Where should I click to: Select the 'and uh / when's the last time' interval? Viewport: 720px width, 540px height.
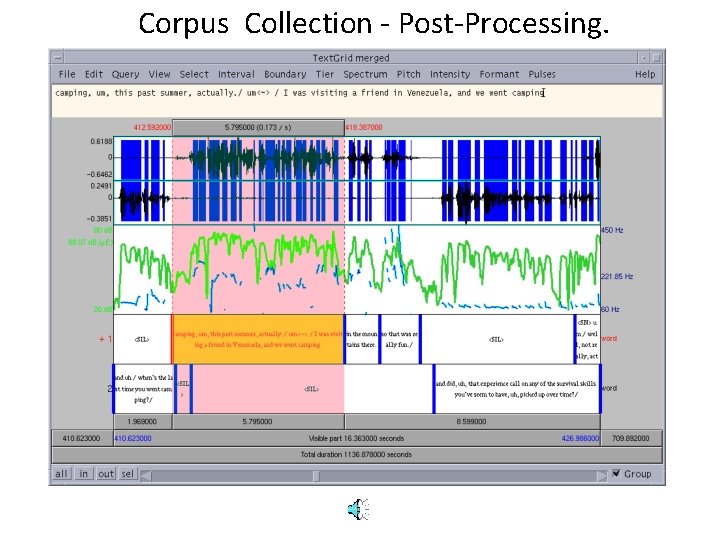coord(143,389)
